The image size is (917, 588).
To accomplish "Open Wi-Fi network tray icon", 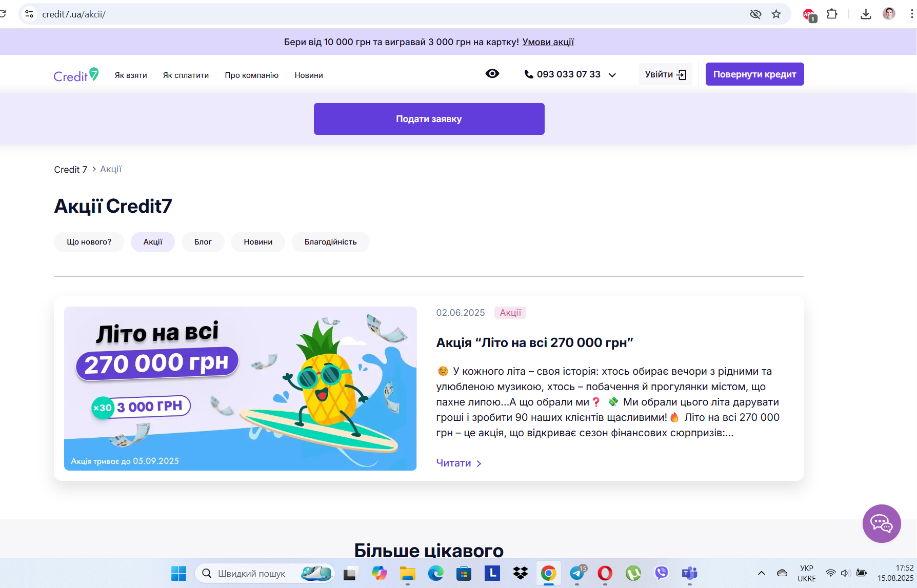I will (830, 573).
